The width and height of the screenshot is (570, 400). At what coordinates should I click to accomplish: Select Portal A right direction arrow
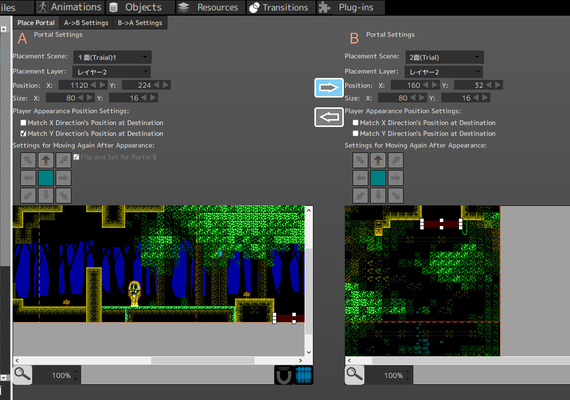[64, 178]
